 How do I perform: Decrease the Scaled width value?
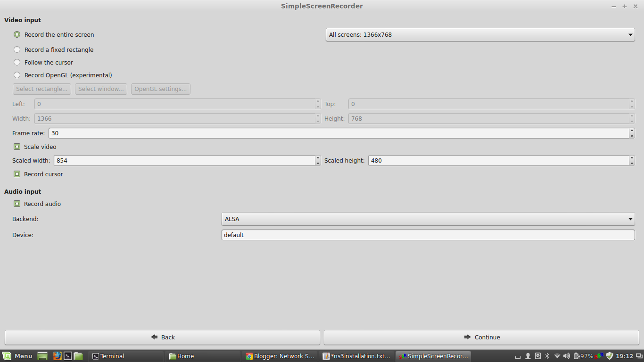coord(318,163)
